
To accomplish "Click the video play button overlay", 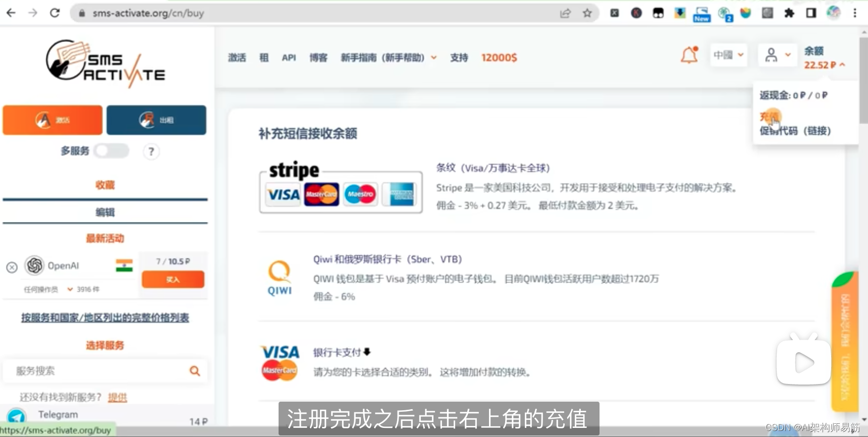I will 804,362.
